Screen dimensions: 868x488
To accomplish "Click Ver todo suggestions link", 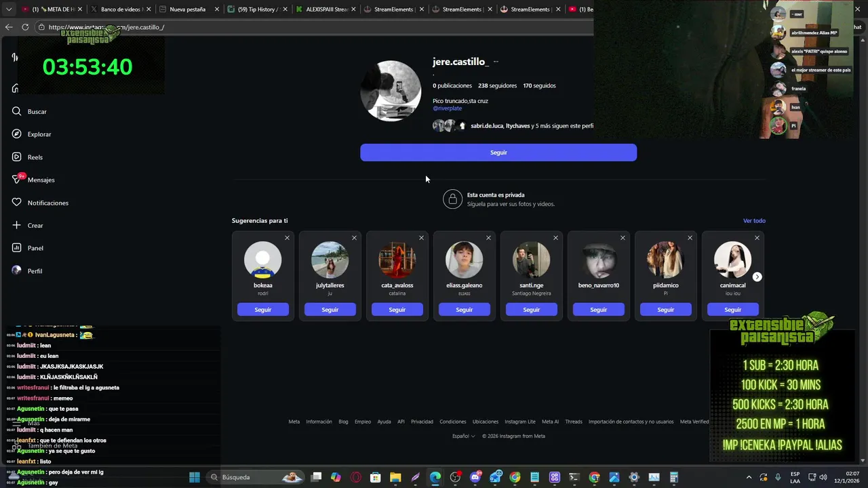I will (754, 221).
